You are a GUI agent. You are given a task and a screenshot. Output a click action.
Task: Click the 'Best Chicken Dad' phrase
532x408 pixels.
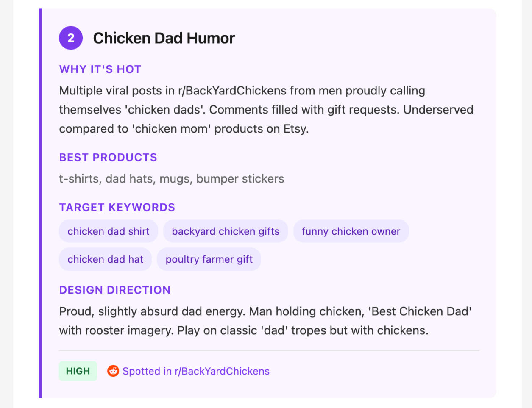[420, 311]
